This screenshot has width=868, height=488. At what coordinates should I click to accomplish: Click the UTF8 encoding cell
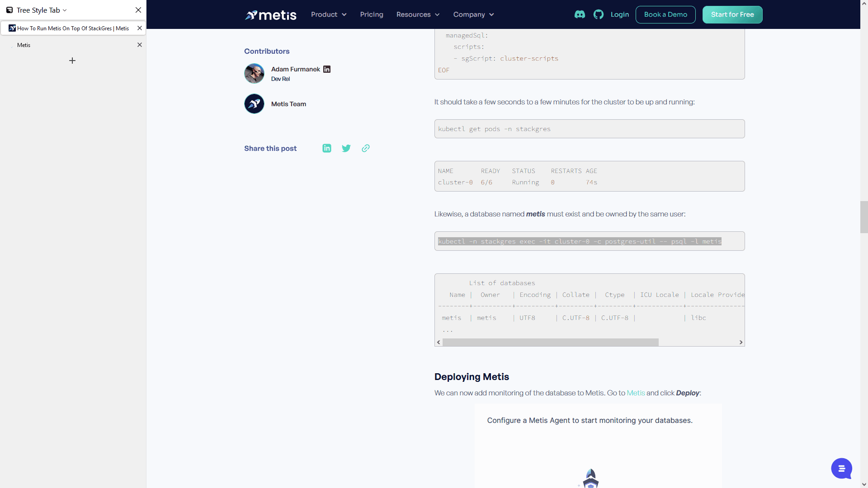click(x=527, y=318)
